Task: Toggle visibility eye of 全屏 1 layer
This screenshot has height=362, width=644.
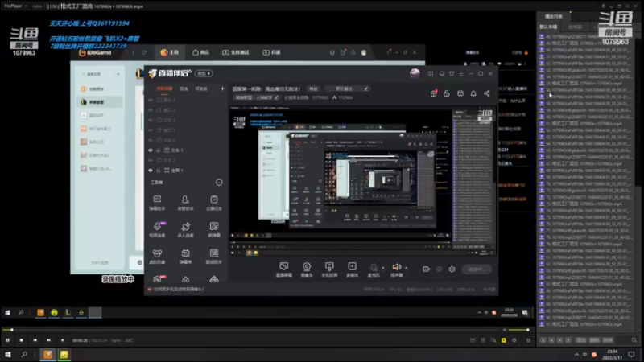Action: pyautogui.click(x=151, y=171)
